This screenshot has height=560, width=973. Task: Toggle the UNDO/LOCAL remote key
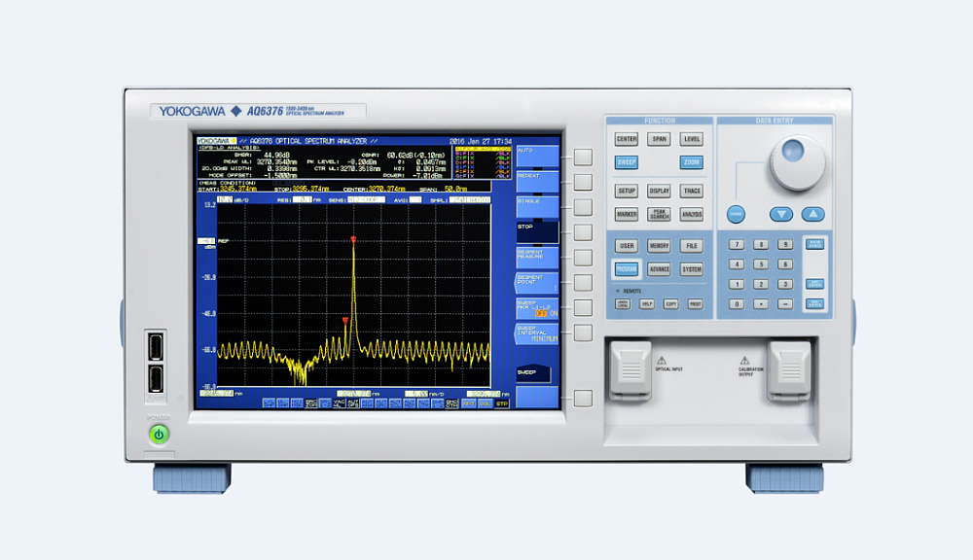pyautogui.click(x=622, y=303)
